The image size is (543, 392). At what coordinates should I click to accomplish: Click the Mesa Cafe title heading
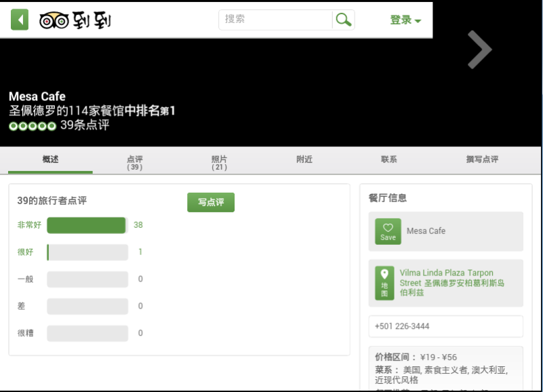(x=37, y=96)
